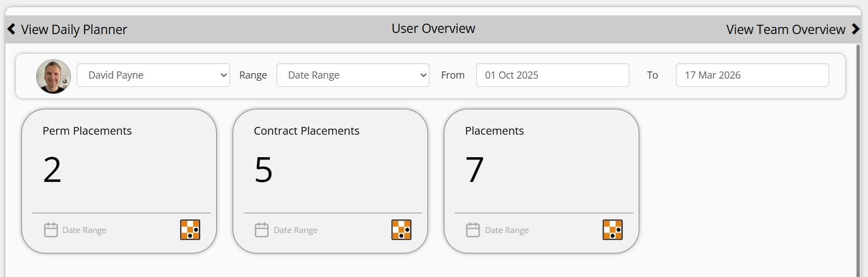Select the total Placements count 7
Viewport: 868px width, 277px height.
(x=475, y=170)
